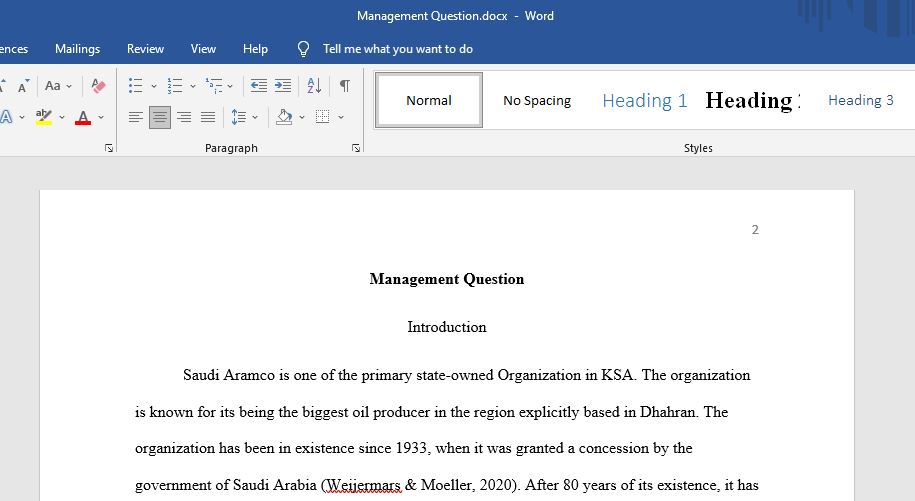
Task: Expand the Numbering dropdown arrow
Action: click(x=193, y=86)
